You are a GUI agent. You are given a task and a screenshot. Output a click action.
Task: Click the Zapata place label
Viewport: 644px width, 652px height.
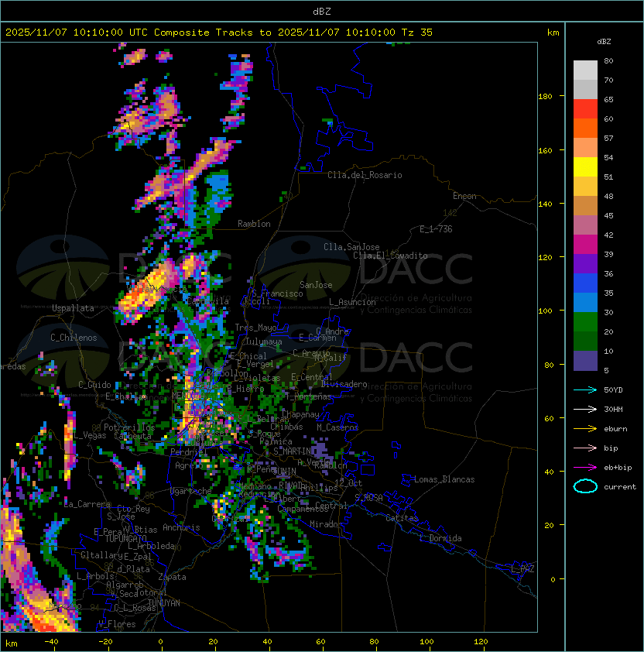pyautogui.click(x=172, y=577)
